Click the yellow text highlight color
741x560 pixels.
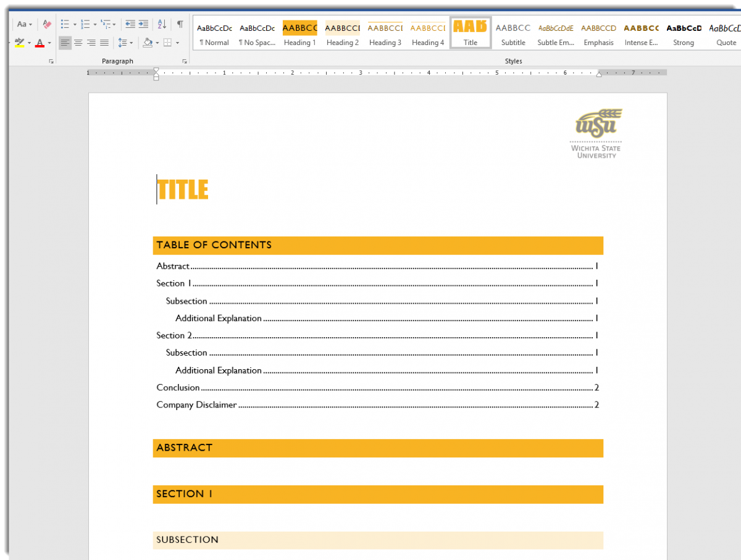(x=19, y=43)
